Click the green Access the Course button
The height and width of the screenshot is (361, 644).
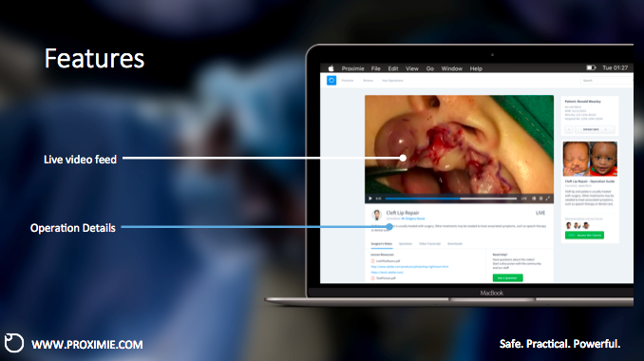click(584, 236)
